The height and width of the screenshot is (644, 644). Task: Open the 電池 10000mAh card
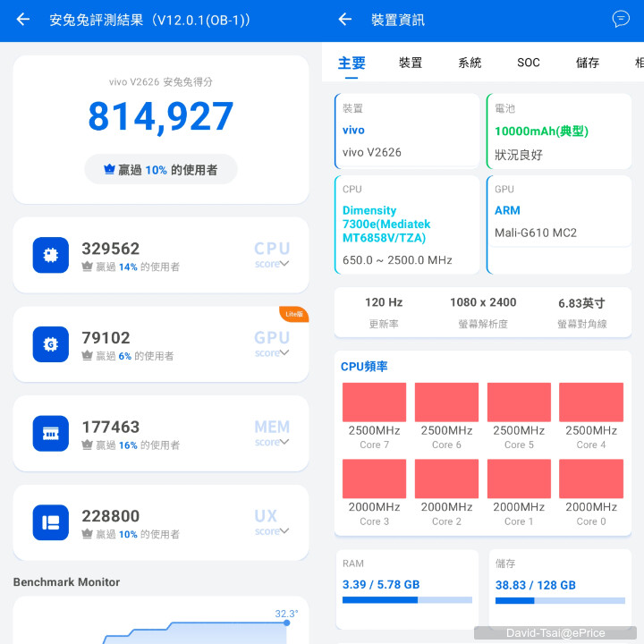coord(559,131)
